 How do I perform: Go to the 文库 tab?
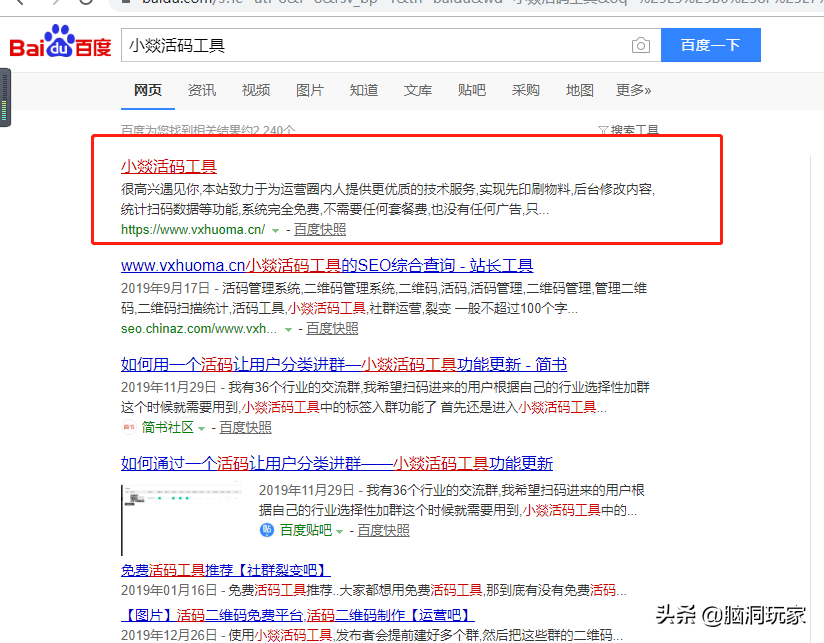(x=418, y=90)
